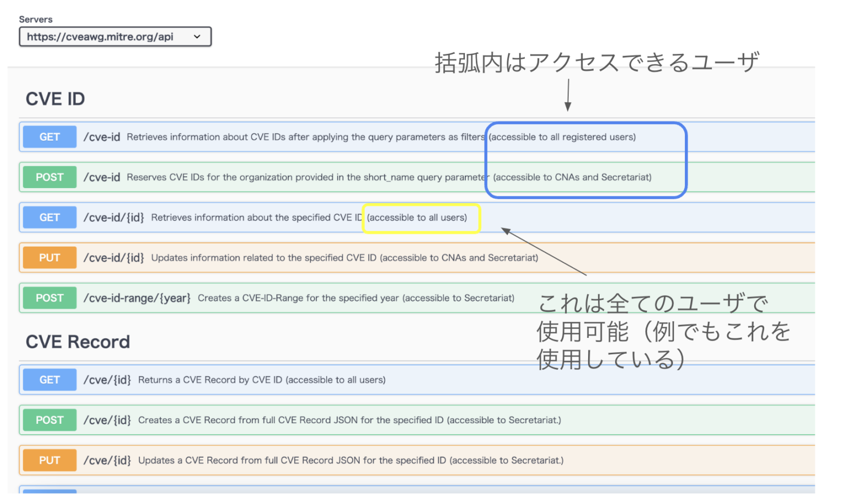Screen dimensions: 845x504
Task: Click the POST badge on /cve-id-range/{year}
Action: tap(49, 298)
